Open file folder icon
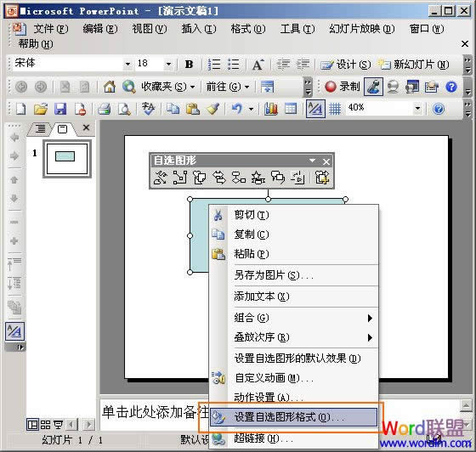The width and height of the screenshot is (476, 452). (41, 109)
